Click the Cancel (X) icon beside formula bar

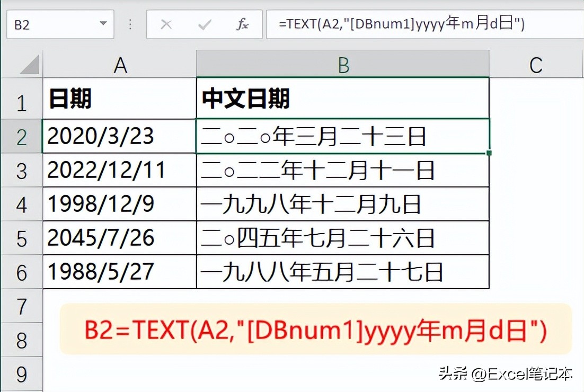click(166, 24)
